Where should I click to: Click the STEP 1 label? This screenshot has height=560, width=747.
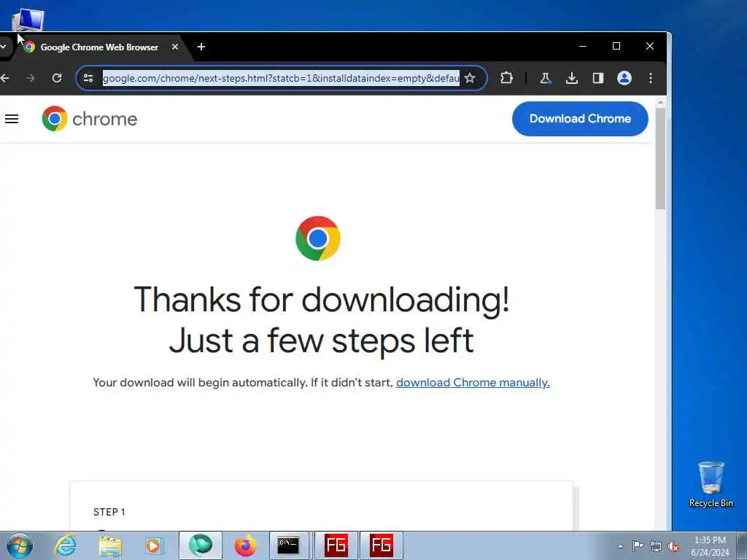[109, 512]
